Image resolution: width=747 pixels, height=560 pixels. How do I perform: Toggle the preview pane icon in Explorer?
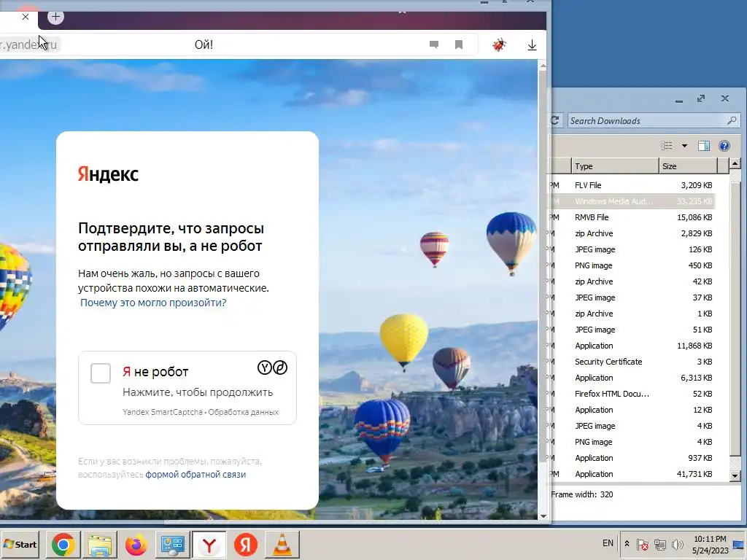tap(704, 146)
